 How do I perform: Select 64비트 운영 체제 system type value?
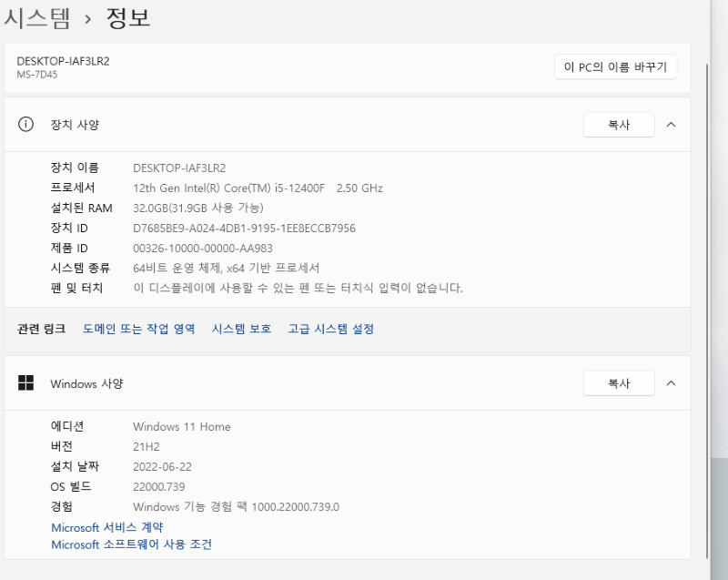tap(226, 268)
